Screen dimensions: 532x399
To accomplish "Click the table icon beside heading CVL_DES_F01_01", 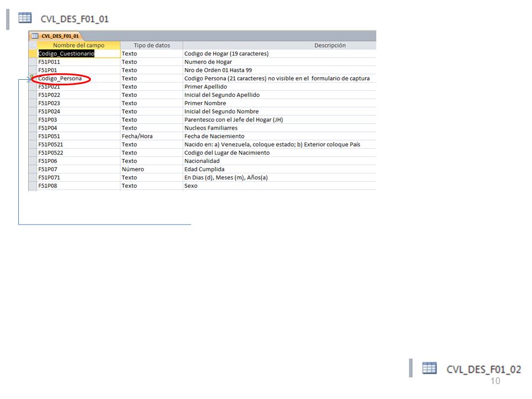I will [x=25, y=18].
